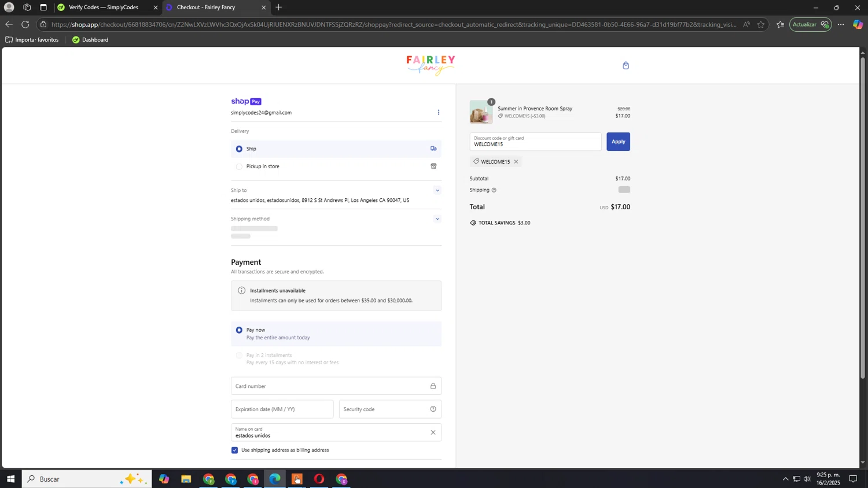Close the Verify Codes tab
Screen dimensions: 868x488
coord(155,8)
